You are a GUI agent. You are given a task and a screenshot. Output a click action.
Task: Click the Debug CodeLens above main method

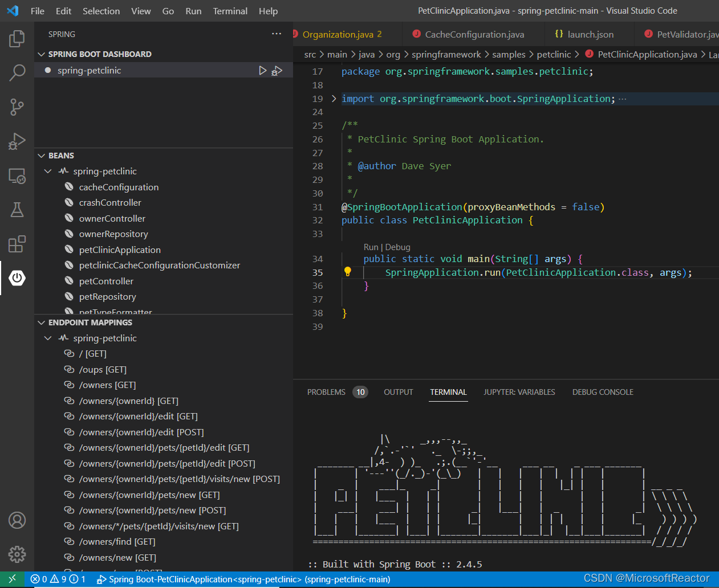[x=398, y=247]
